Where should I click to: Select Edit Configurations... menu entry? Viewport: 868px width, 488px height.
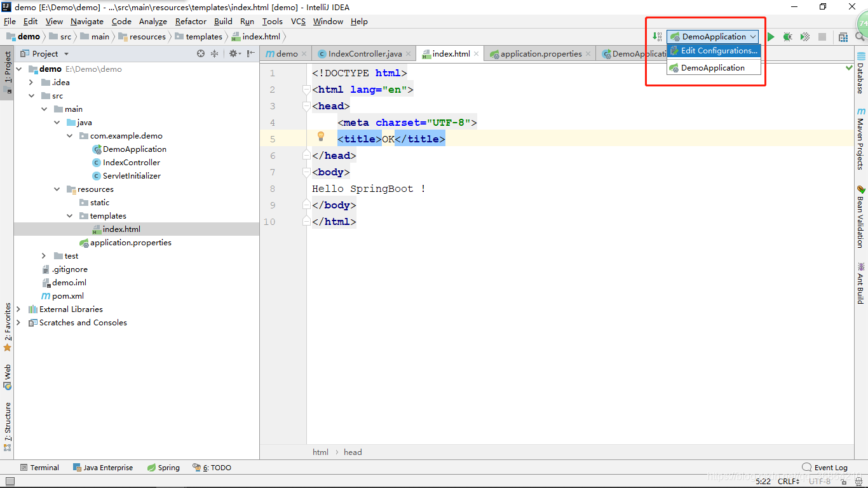coord(714,51)
